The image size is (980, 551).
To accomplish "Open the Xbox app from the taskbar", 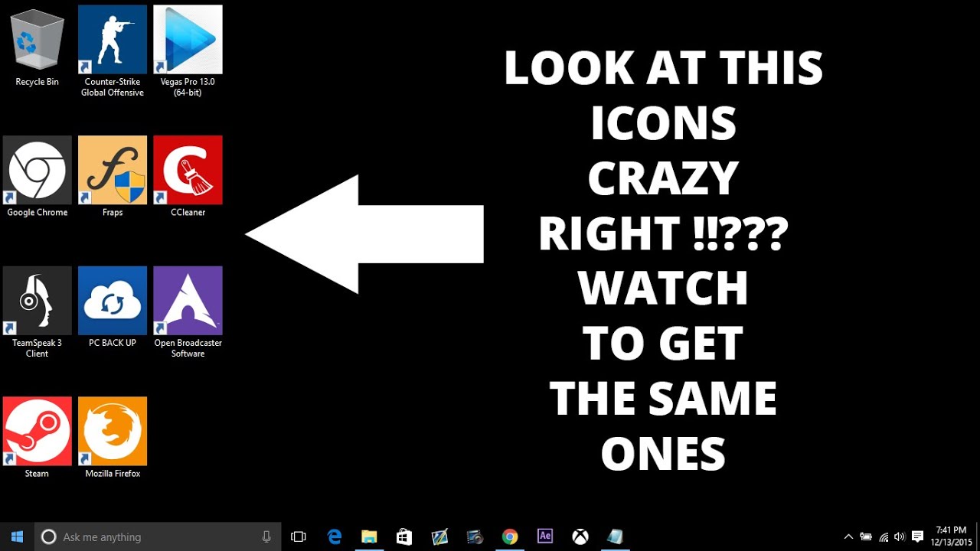I will tap(580, 536).
